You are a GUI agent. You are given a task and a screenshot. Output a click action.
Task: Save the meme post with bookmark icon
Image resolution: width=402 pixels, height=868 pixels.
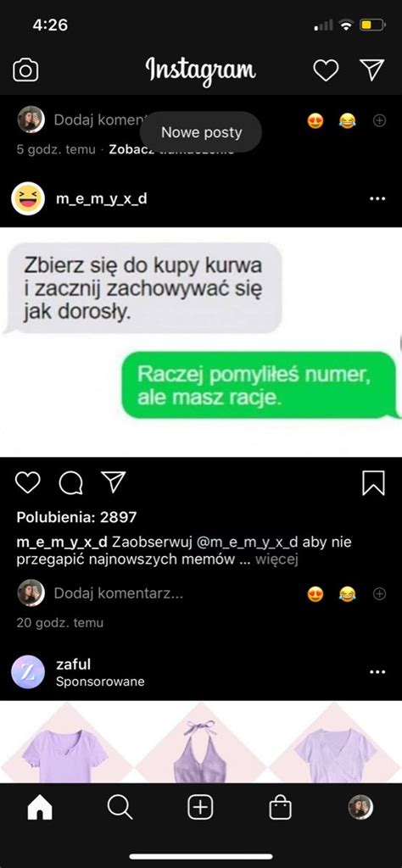(x=373, y=482)
